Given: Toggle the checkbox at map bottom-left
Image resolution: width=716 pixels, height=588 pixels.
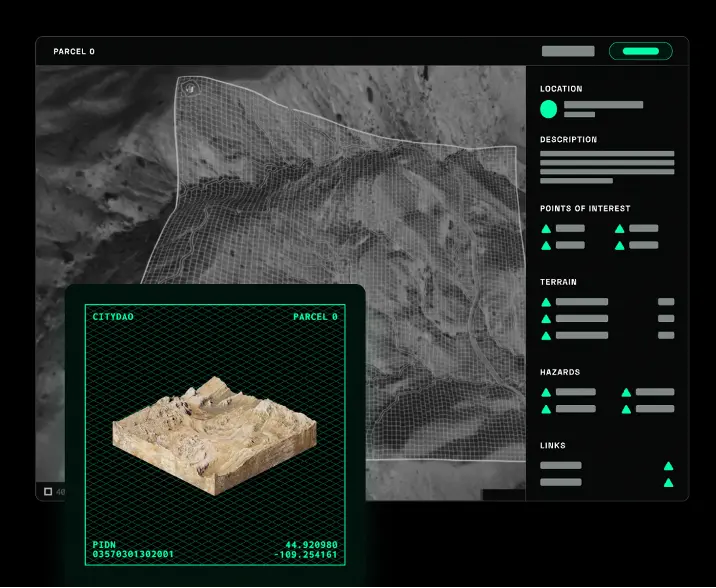Looking at the screenshot, I should tap(47, 491).
